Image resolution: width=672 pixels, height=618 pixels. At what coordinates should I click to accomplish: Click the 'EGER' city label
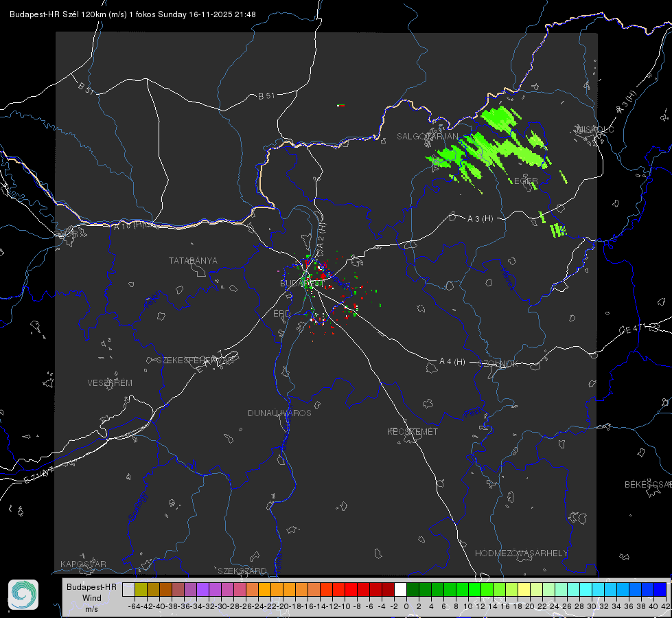tap(526, 181)
